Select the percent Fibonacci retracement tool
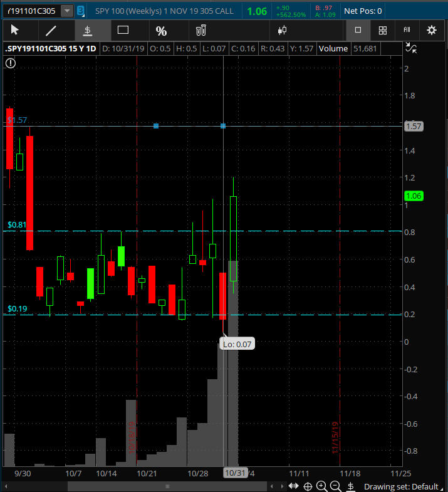448x492 pixels. (x=161, y=31)
